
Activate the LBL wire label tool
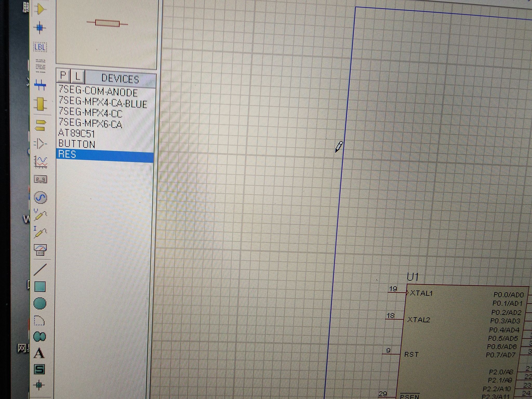(x=40, y=47)
